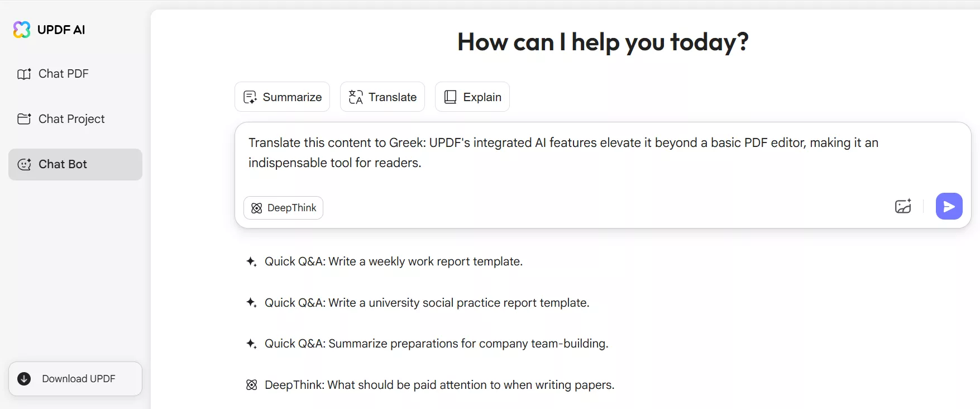Click inside the message input field
980x409 pixels.
point(558,153)
